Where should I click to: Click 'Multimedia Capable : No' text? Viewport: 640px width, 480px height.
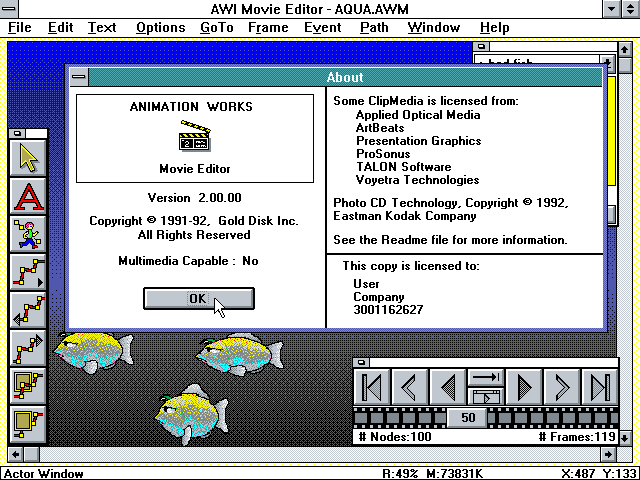[188, 261]
